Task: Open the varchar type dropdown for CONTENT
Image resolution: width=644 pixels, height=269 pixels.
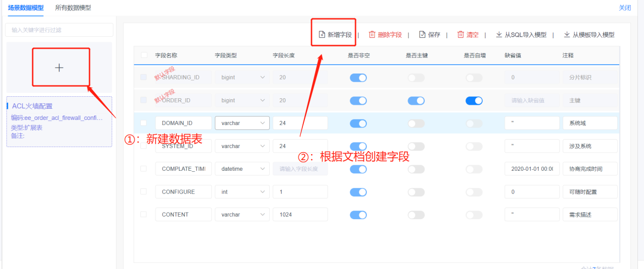Action: [242, 214]
